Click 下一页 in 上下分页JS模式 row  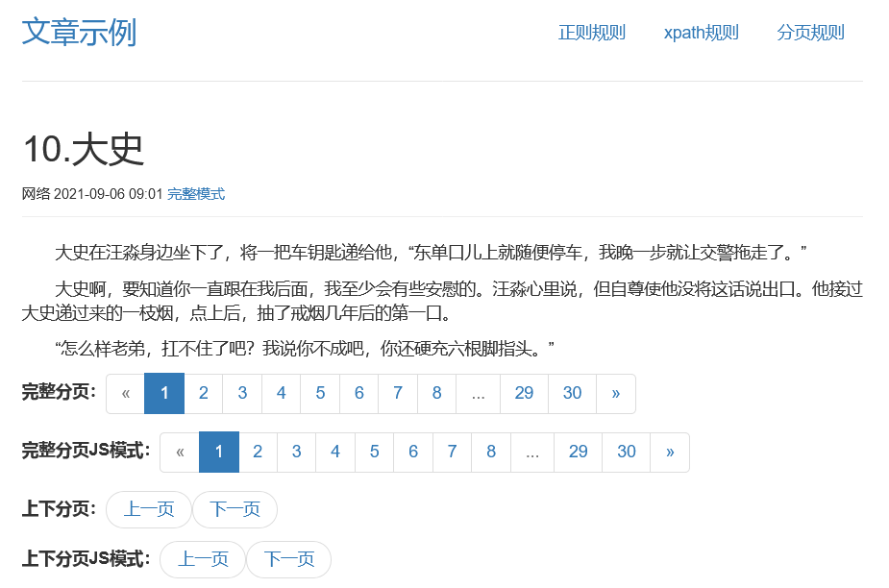click(x=289, y=559)
